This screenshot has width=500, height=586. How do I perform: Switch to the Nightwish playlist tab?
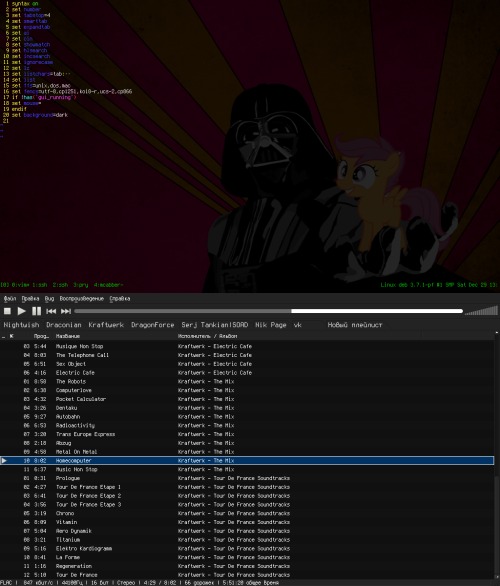coord(21,325)
